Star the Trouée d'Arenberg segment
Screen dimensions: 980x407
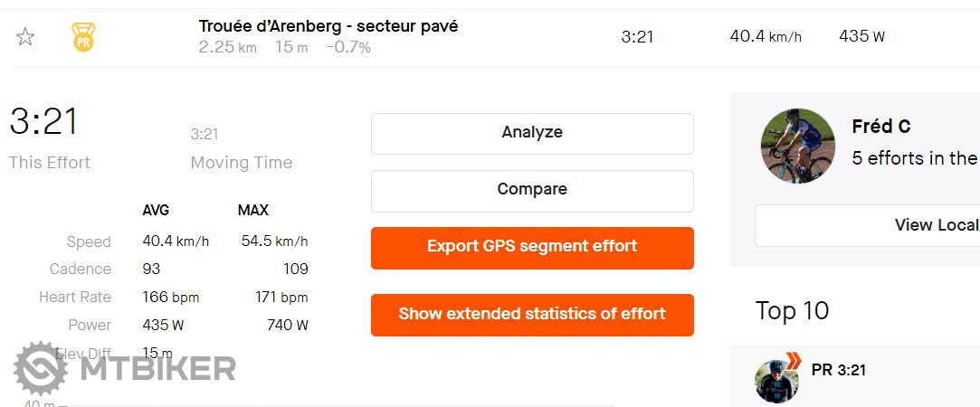pos(25,37)
